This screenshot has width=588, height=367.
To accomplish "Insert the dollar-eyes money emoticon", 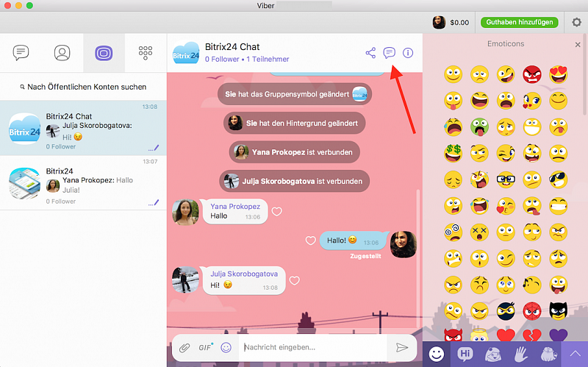I will tap(453, 153).
